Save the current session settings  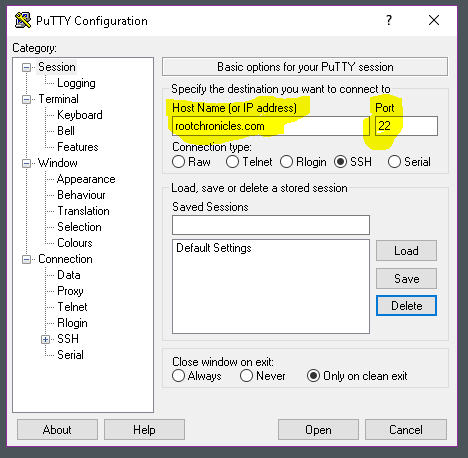406,278
